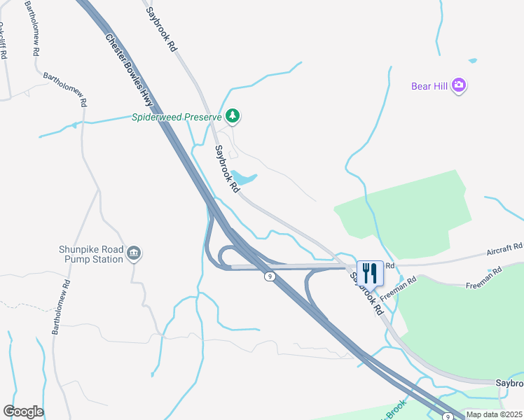The image size is (524, 420).
Task: Click the Bartholomew Rd label at lower left
Action: [61, 307]
